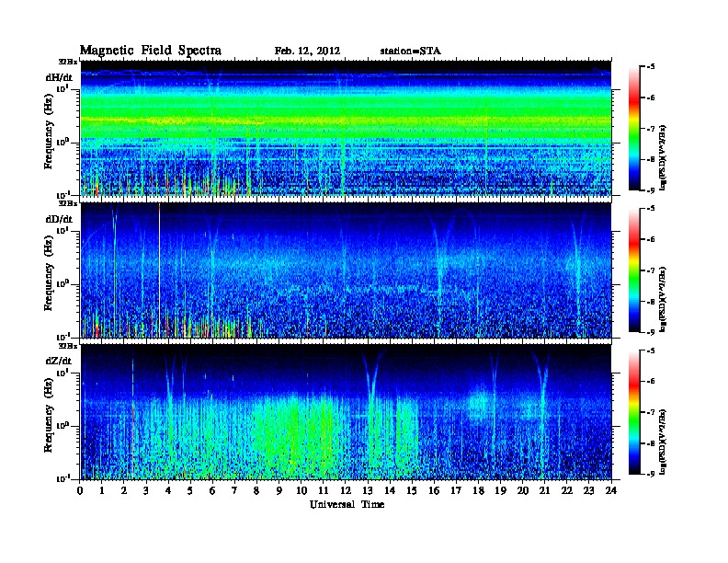Click inside the dH/dt spectrogram panel
This screenshot has width=728, height=563.
point(346,128)
